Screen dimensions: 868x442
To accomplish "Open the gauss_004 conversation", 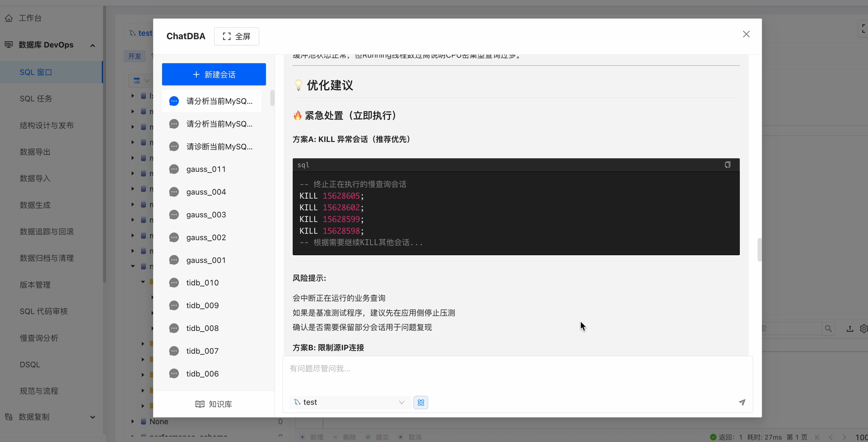I will coord(211,192).
